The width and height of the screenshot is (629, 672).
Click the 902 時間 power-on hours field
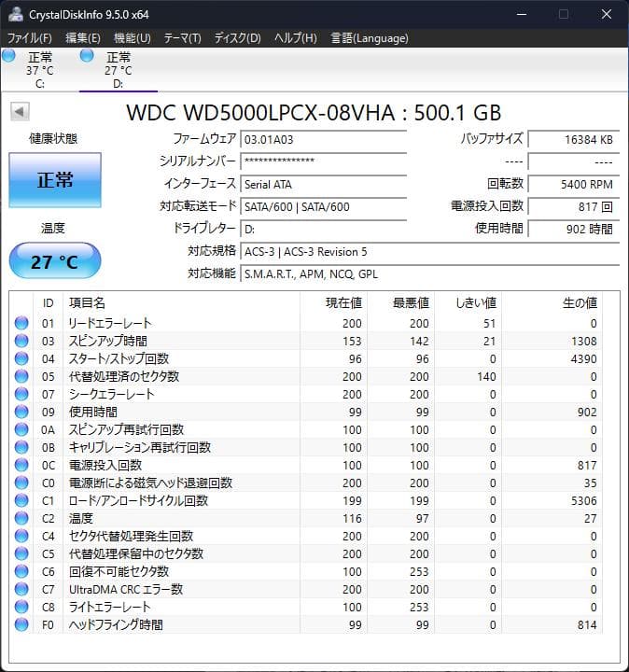click(x=574, y=230)
